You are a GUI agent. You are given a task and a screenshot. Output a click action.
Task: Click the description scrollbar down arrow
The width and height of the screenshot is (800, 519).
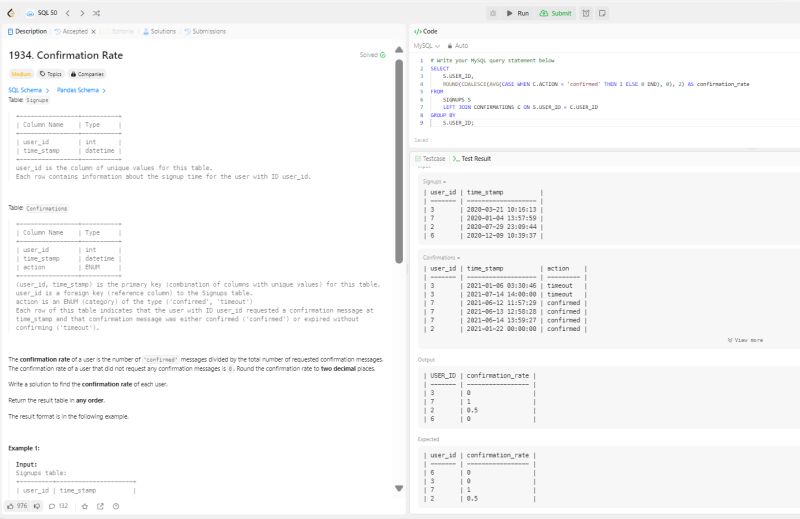pos(399,488)
